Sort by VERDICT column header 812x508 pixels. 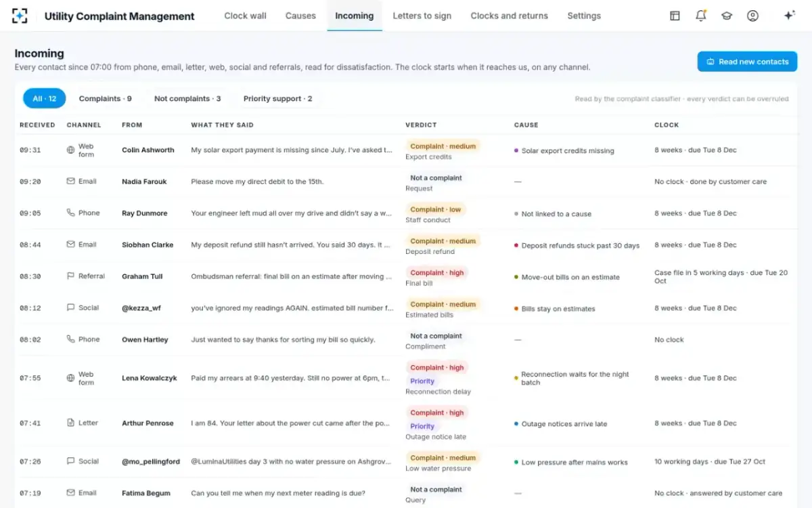(421, 125)
